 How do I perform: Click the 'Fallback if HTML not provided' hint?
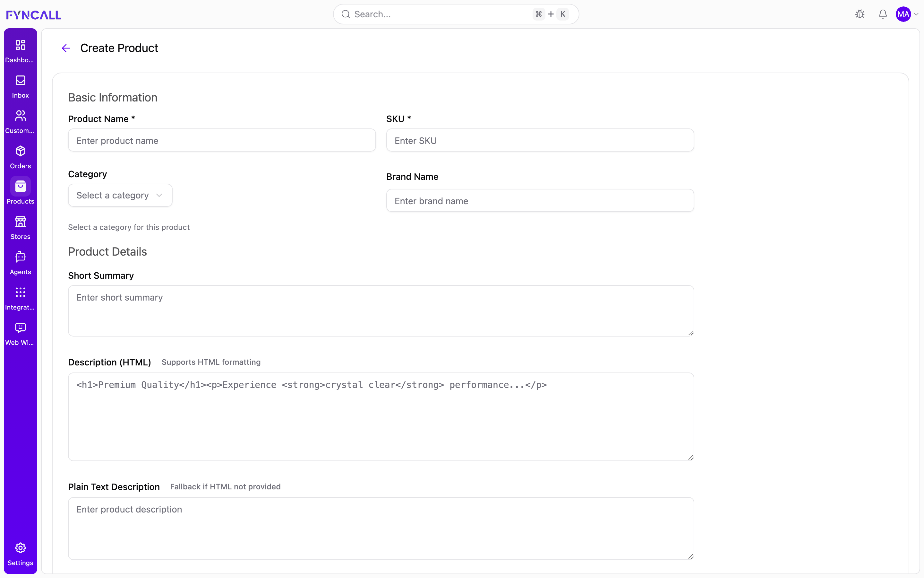225,486
